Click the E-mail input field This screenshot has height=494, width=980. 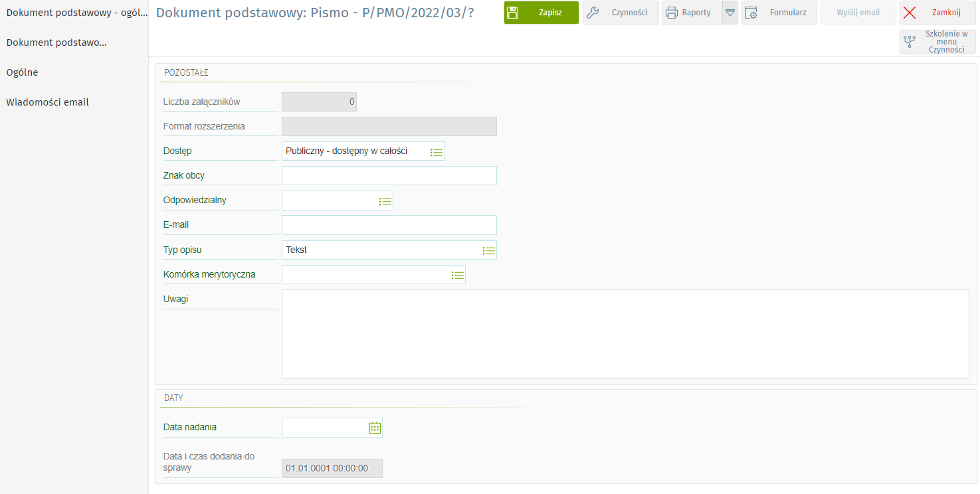coord(389,225)
